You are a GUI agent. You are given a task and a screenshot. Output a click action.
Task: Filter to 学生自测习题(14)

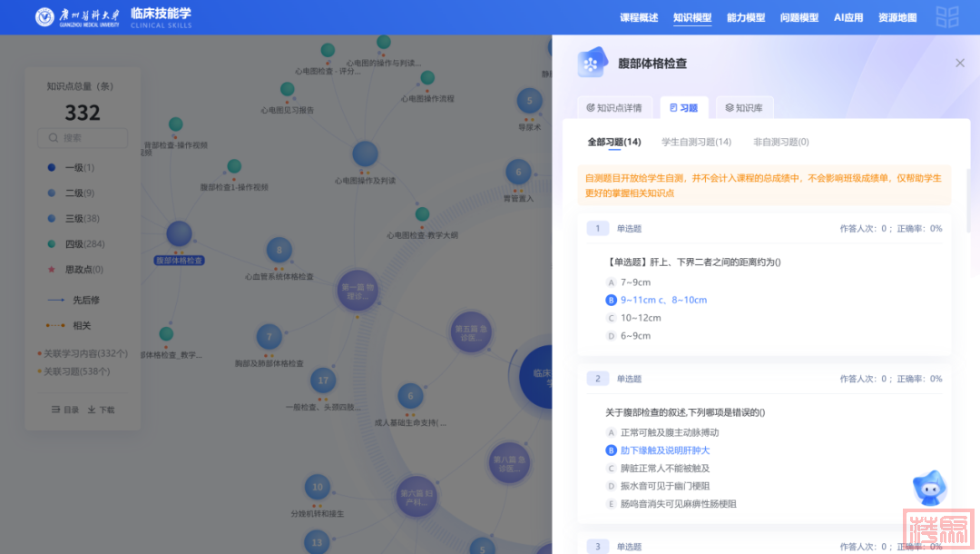pyautogui.click(x=696, y=142)
